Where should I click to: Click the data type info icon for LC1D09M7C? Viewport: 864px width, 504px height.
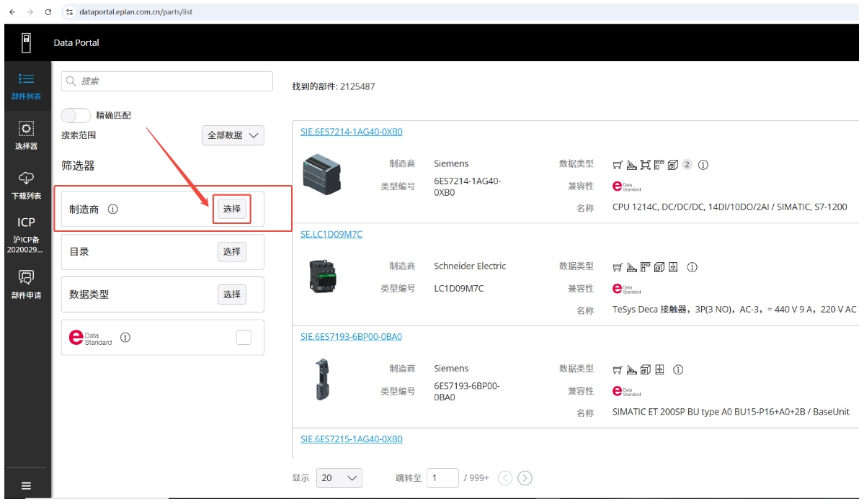point(692,267)
